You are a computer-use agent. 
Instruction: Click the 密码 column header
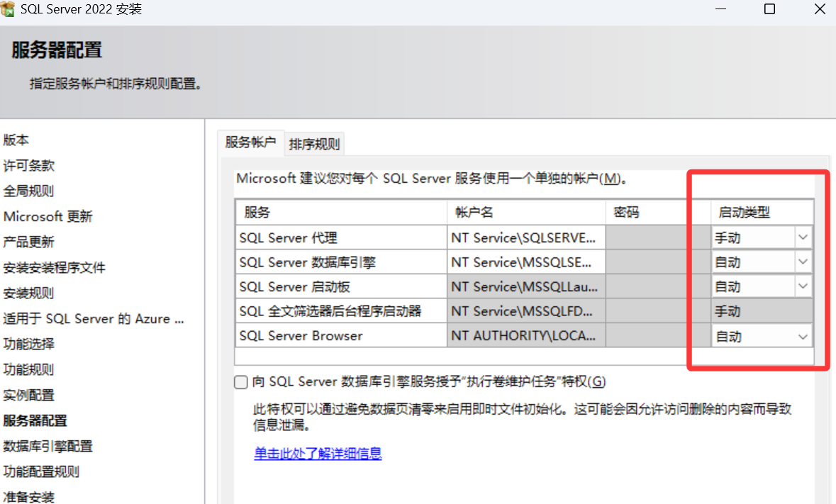point(658,212)
